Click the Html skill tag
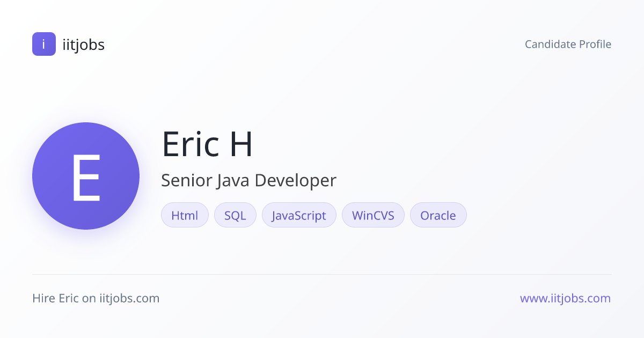 [185, 215]
